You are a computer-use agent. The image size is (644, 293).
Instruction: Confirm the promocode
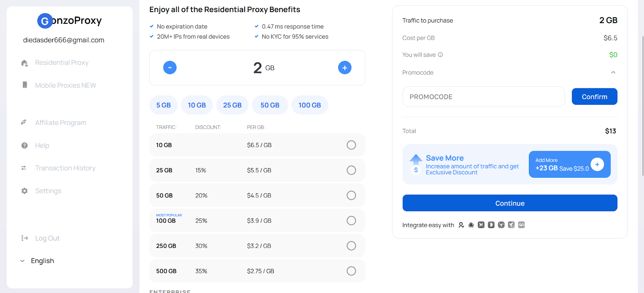coord(594,97)
